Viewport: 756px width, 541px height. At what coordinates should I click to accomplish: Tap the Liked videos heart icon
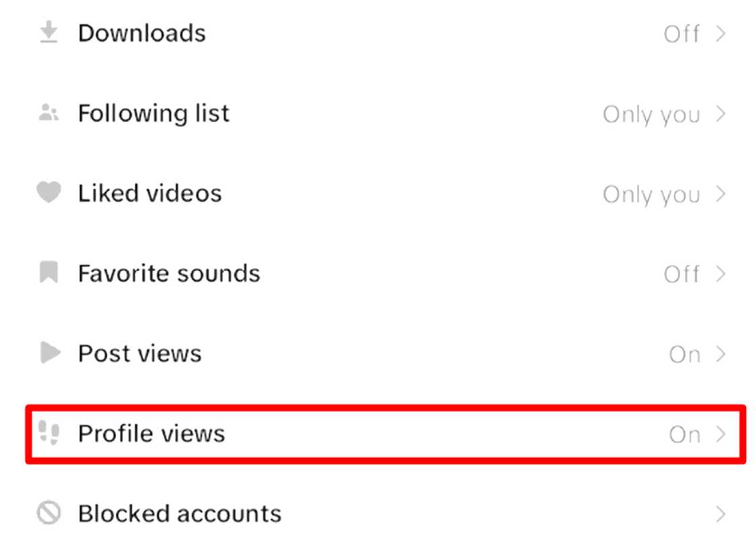point(49,193)
